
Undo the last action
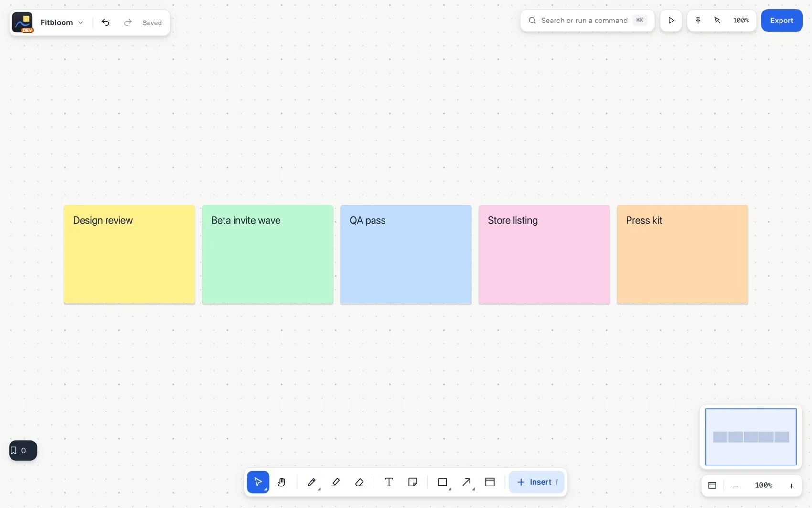coord(106,22)
